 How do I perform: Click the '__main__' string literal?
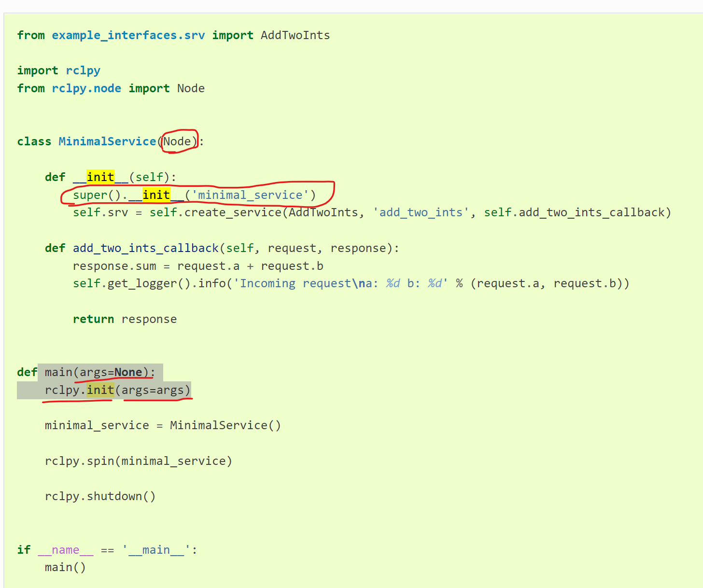pyautogui.click(x=156, y=550)
